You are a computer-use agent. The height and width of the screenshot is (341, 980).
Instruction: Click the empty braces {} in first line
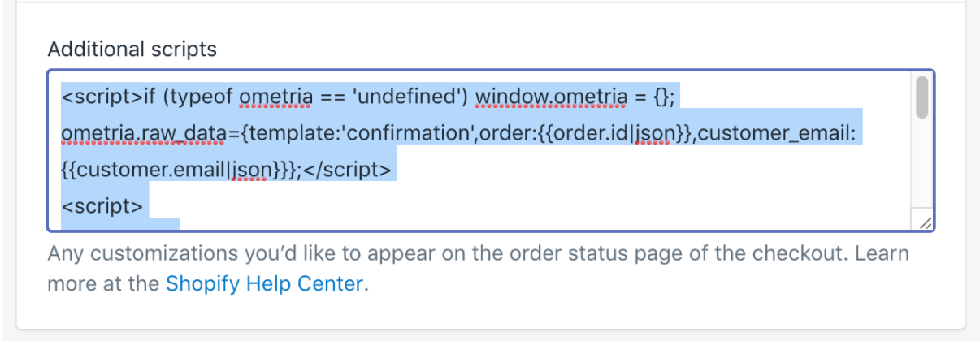tap(664, 97)
